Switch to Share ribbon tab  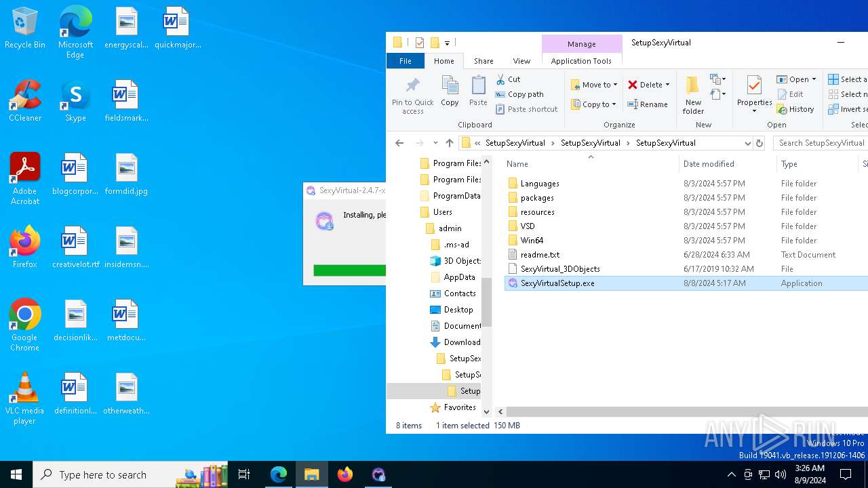pyautogui.click(x=484, y=61)
